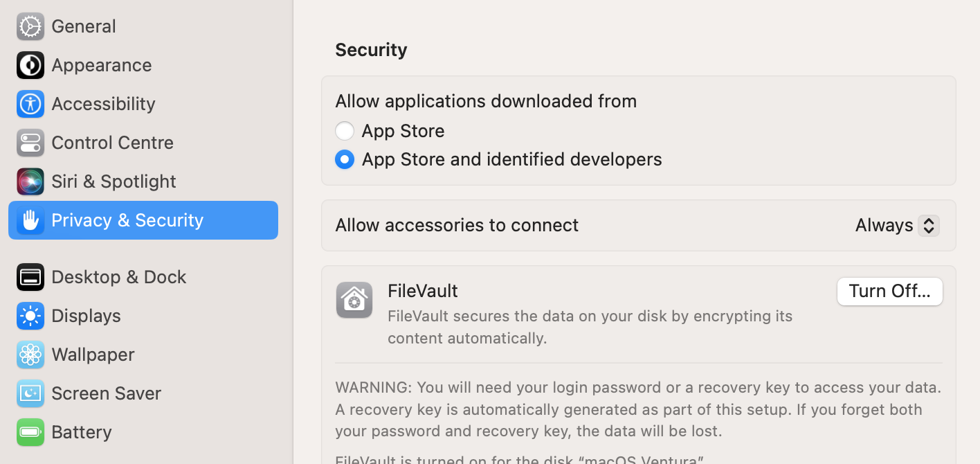Viewport: 980px width, 464px height.
Task: Click the Desktop & Dock icon
Action: pyautogui.click(x=30, y=277)
